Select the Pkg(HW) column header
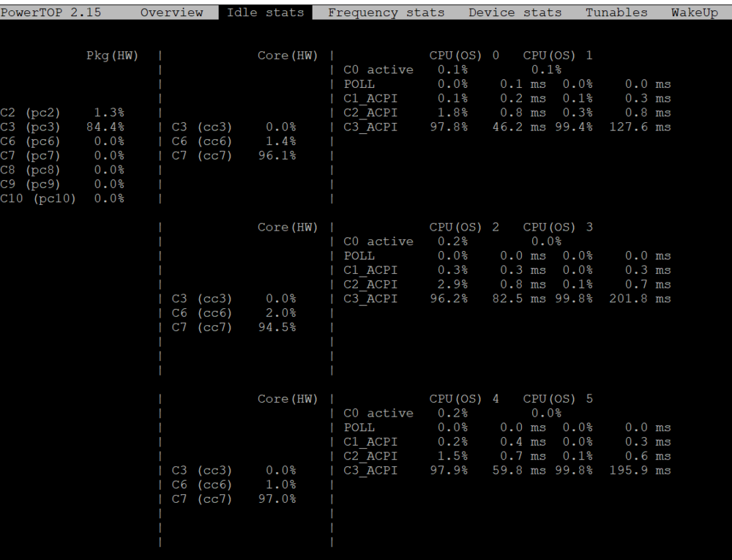The width and height of the screenshot is (732, 560). pos(113,56)
